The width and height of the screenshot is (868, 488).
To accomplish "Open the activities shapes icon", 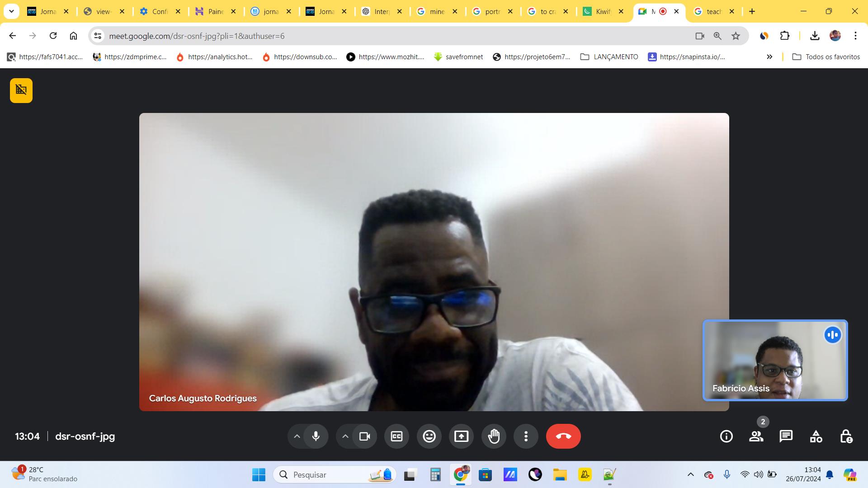I will tap(816, 436).
